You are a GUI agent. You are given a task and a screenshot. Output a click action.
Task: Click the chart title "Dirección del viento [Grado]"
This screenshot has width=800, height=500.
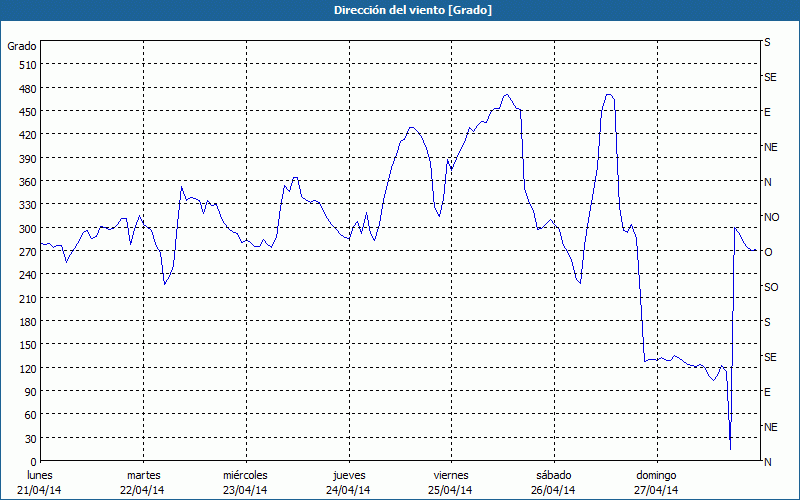[399, 10]
